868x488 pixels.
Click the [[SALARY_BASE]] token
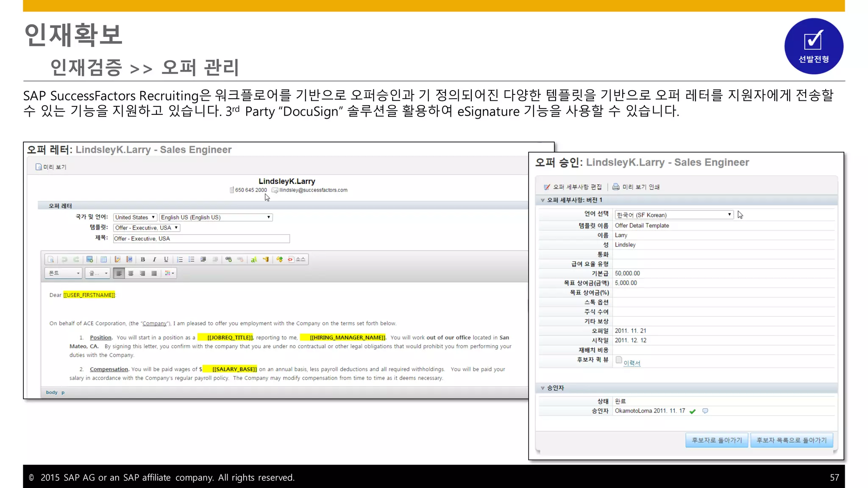pyautogui.click(x=234, y=369)
